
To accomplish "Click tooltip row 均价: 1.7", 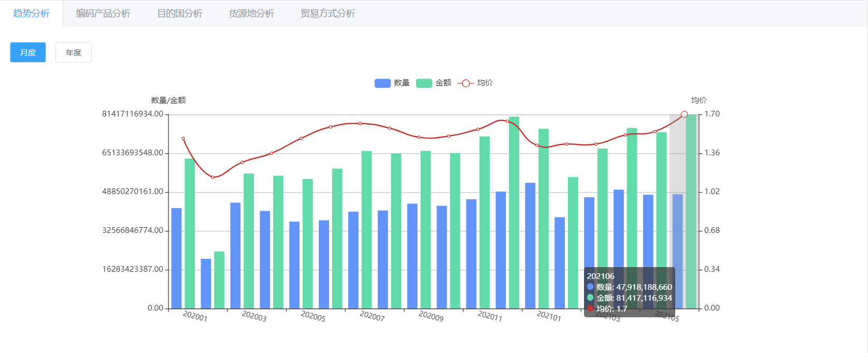I will (607, 309).
